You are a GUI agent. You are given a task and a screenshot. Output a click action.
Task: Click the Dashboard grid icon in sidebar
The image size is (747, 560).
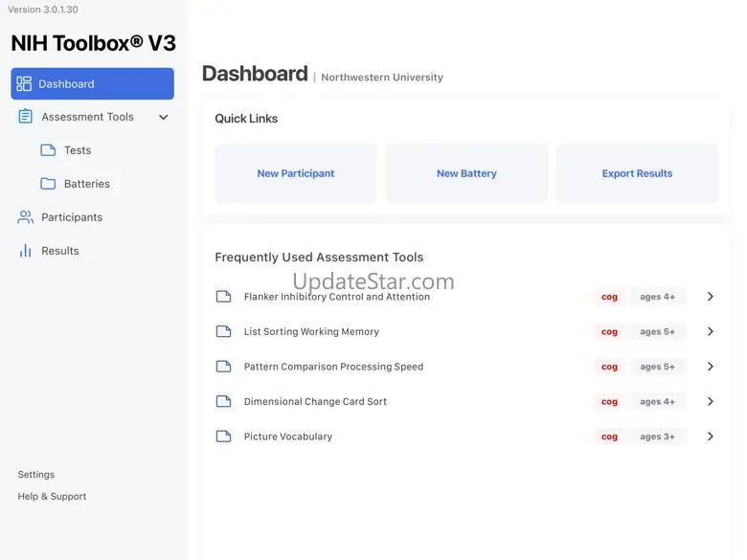pyautogui.click(x=24, y=84)
